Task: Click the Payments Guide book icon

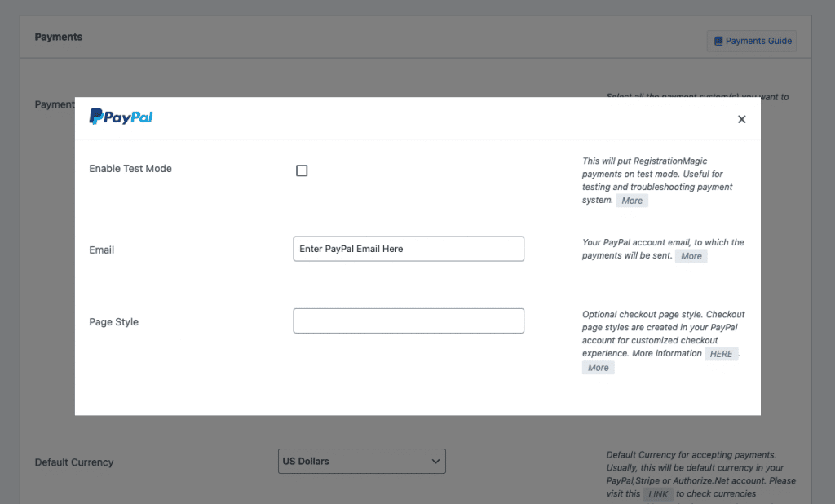Action: pyautogui.click(x=718, y=41)
